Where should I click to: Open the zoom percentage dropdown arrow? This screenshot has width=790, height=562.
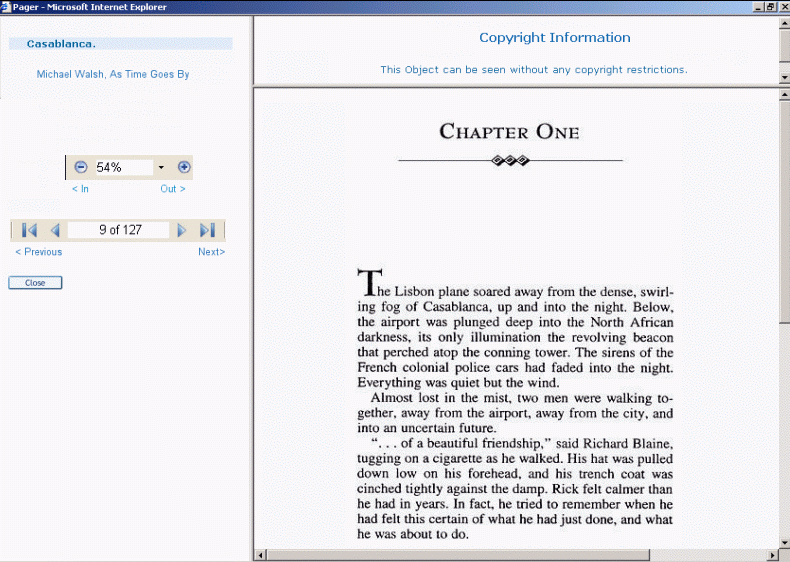click(161, 167)
